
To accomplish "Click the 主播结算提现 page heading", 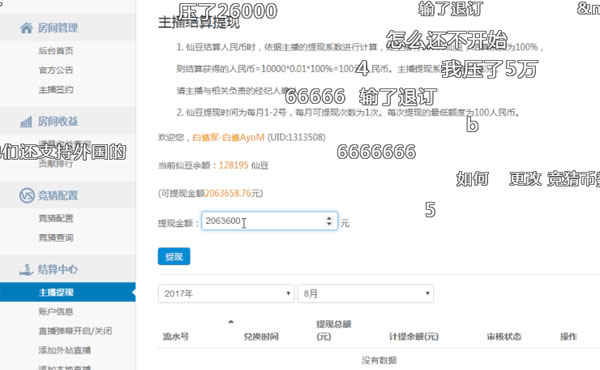I will tap(199, 22).
